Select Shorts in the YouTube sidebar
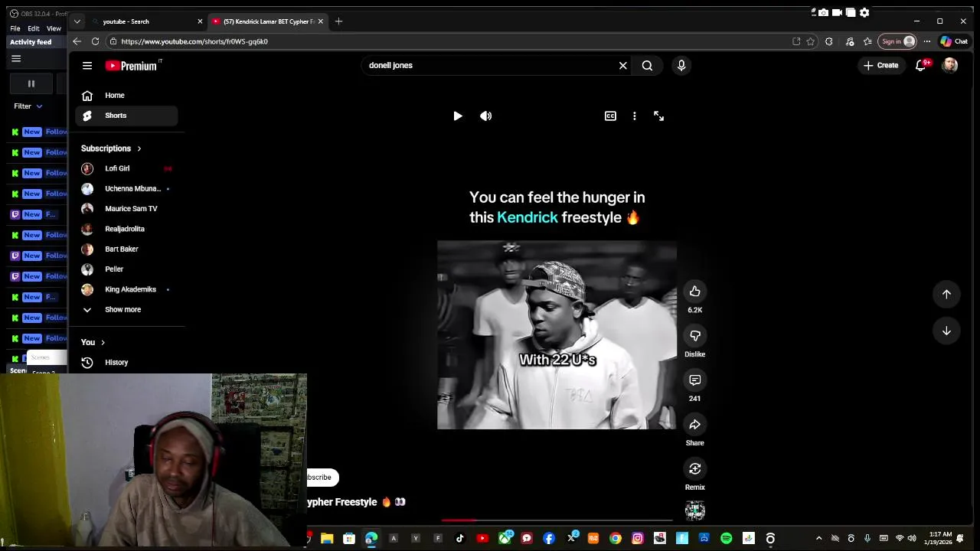This screenshot has width=980, height=551. (126, 116)
